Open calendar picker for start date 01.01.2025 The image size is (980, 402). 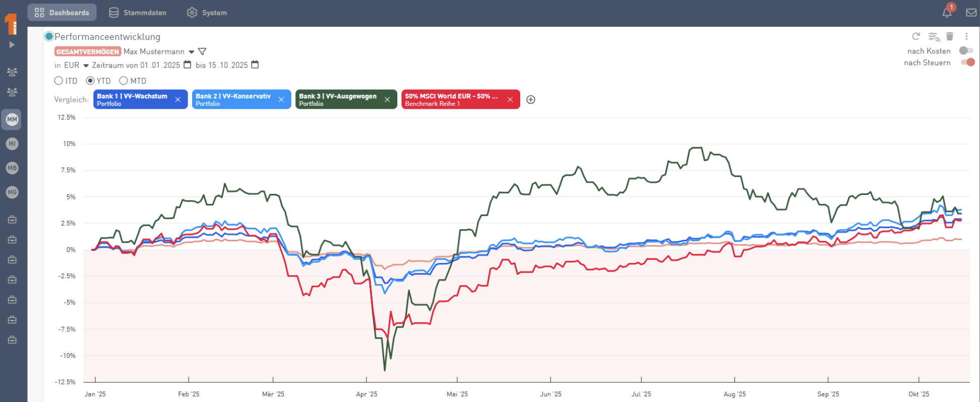188,65
